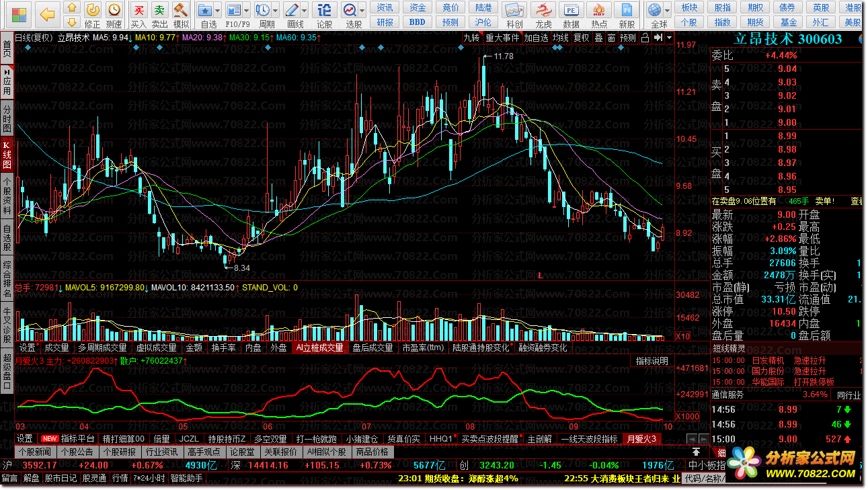Open the 自选 watchlist folder icon

point(206,9)
